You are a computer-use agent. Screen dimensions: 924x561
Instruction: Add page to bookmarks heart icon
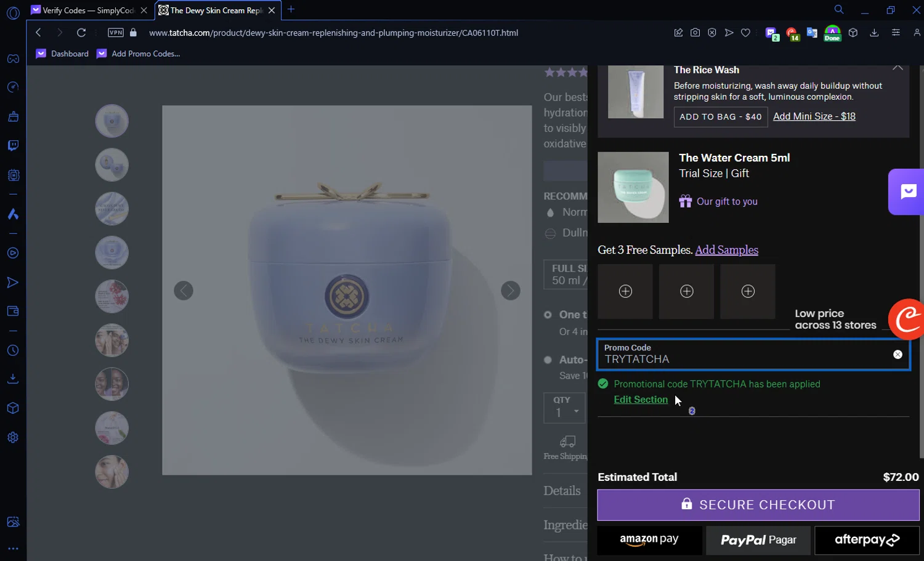point(746,33)
